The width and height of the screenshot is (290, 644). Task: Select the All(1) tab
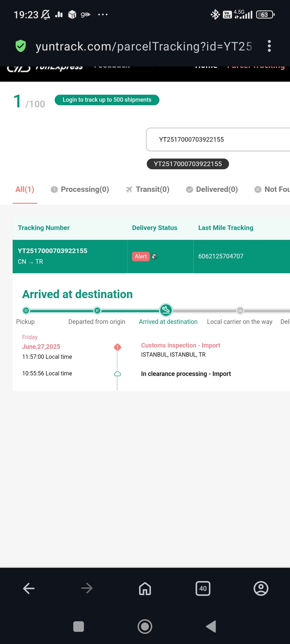pyautogui.click(x=25, y=189)
